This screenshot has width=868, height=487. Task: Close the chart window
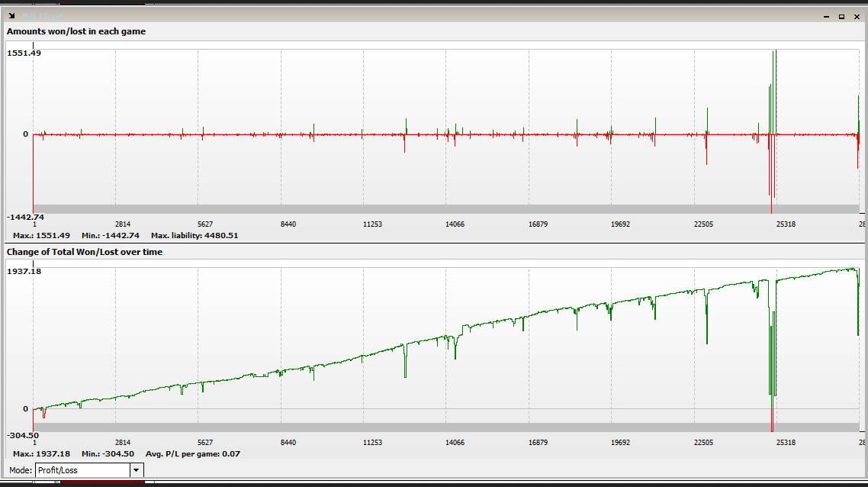[x=857, y=16]
